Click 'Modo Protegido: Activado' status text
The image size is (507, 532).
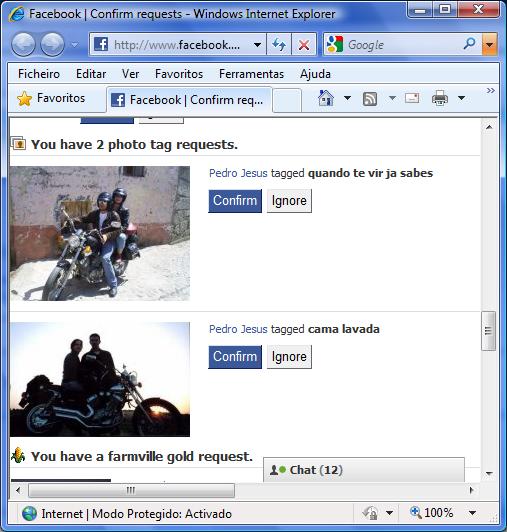(162, 514)
